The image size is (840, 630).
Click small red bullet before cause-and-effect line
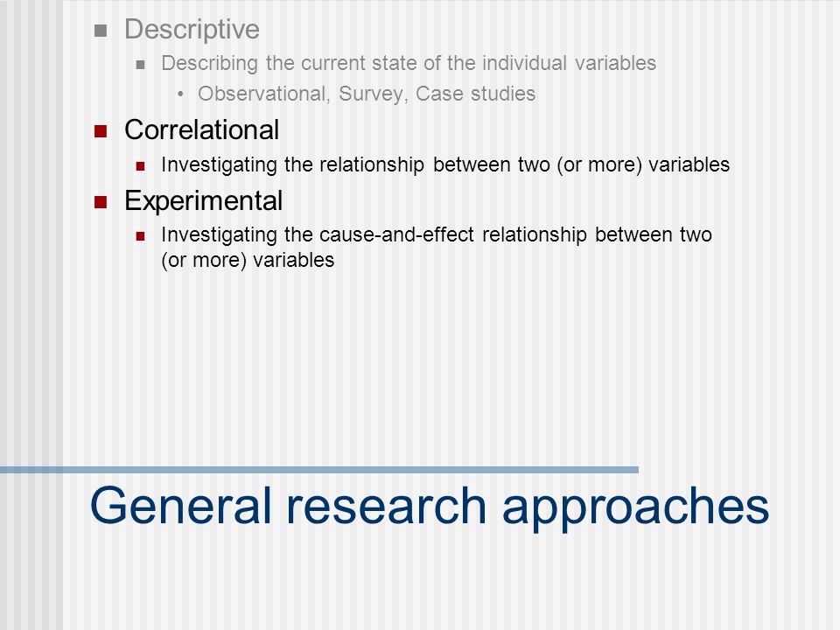coord(140,236)
